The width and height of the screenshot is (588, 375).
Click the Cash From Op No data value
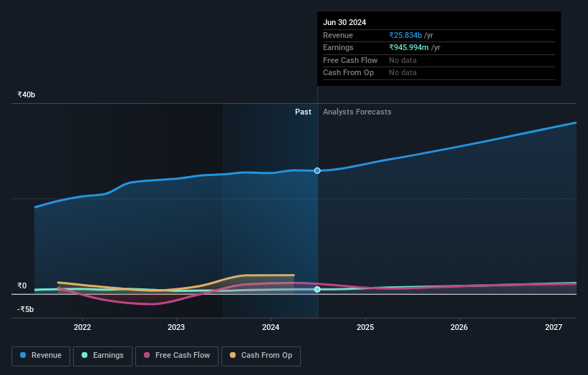403,73
